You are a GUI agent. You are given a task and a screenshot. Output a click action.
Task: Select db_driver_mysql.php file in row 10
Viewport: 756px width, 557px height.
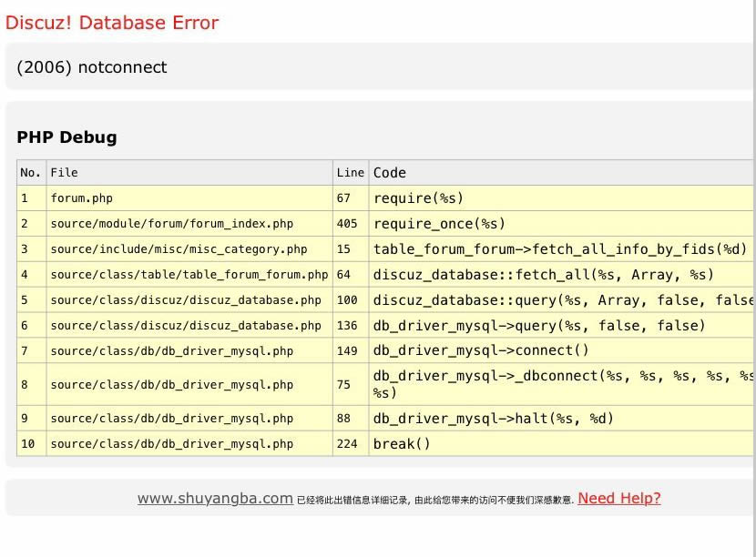pos(189,444)
